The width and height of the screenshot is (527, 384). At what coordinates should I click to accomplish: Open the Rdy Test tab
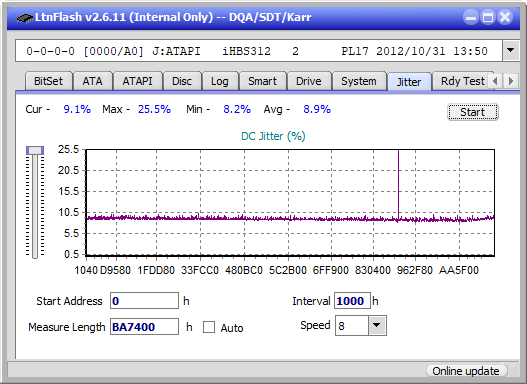pos(463,81)
